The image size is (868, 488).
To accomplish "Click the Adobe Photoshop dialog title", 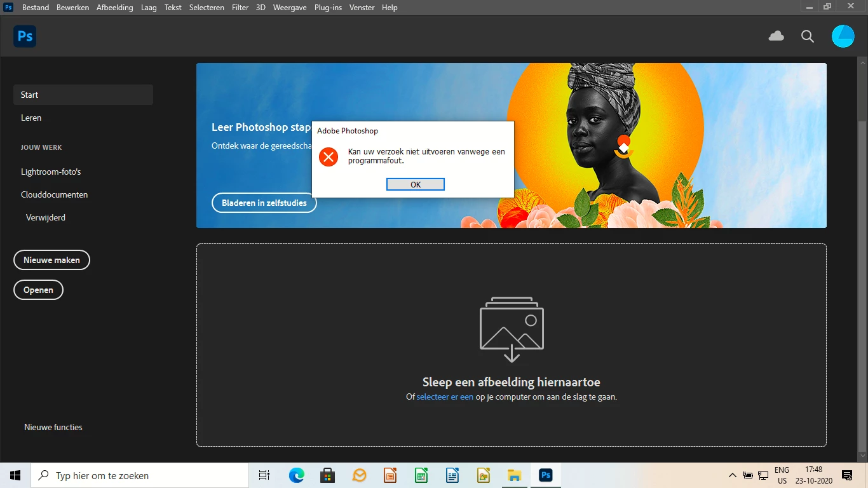I will click(348, 131).
